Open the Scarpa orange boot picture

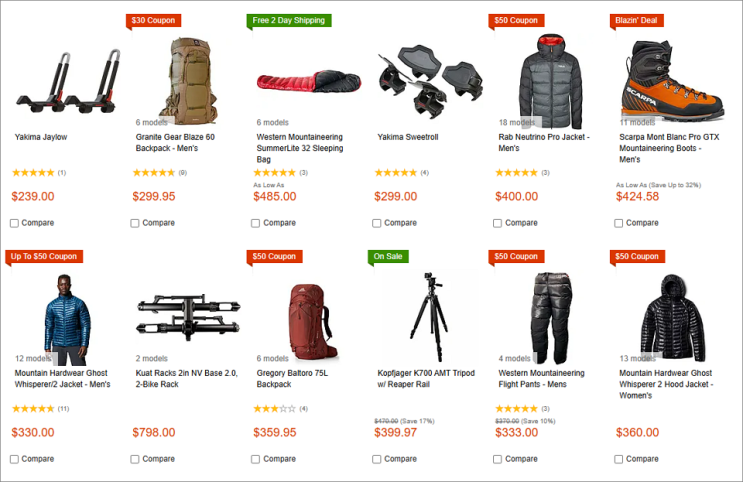pos(672,80)
